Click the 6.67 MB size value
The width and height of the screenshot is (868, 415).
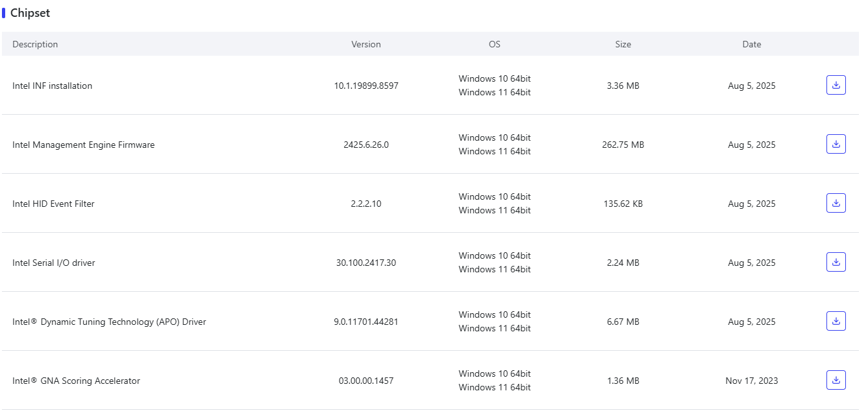[623, 322]
